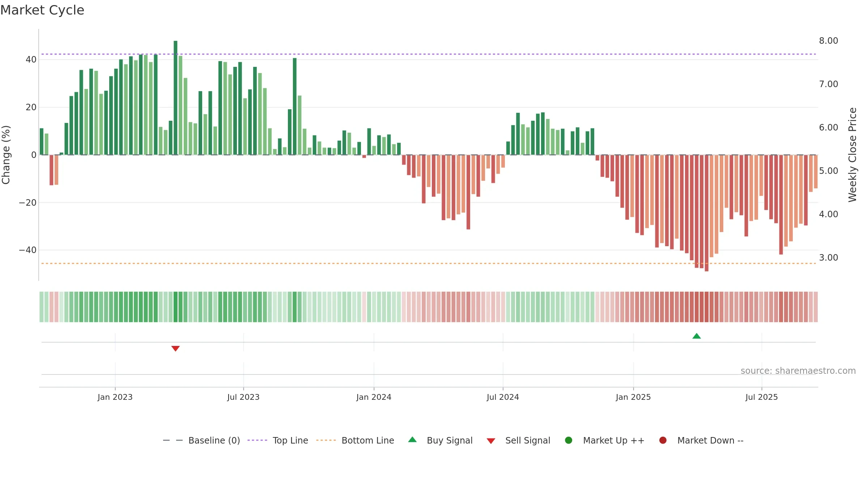
Task: Click the tallest green bar exceeding the top line
Action: pyautogui.click(x=175, y=98)
